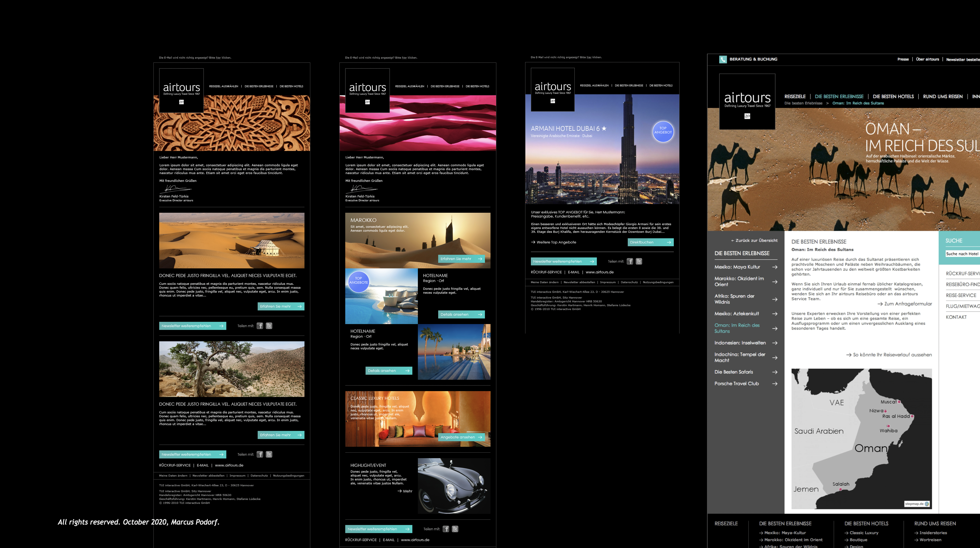Click the Direktbuchen button
Image resolution: width=980 pixels, height=548 pixels.
point(651,243)
